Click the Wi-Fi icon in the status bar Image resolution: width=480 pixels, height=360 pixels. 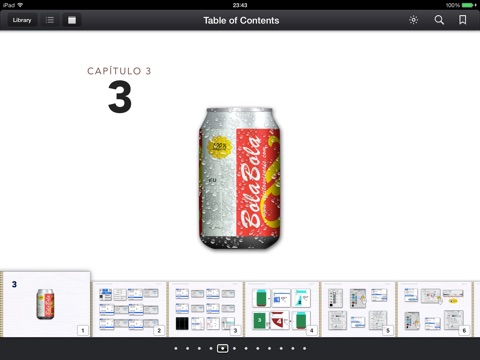pos(20,5)
